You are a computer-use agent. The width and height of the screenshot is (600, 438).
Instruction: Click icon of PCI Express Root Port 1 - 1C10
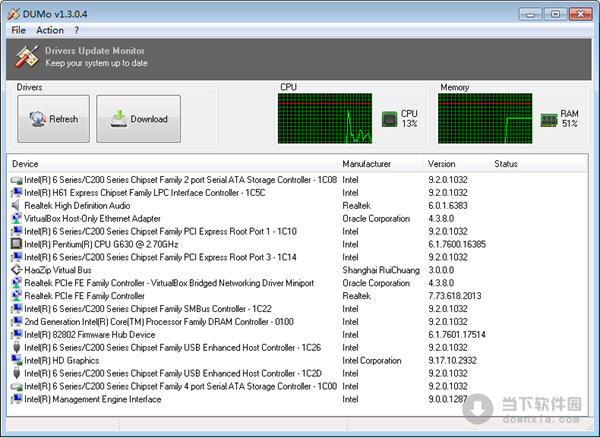tap(16, 231)
